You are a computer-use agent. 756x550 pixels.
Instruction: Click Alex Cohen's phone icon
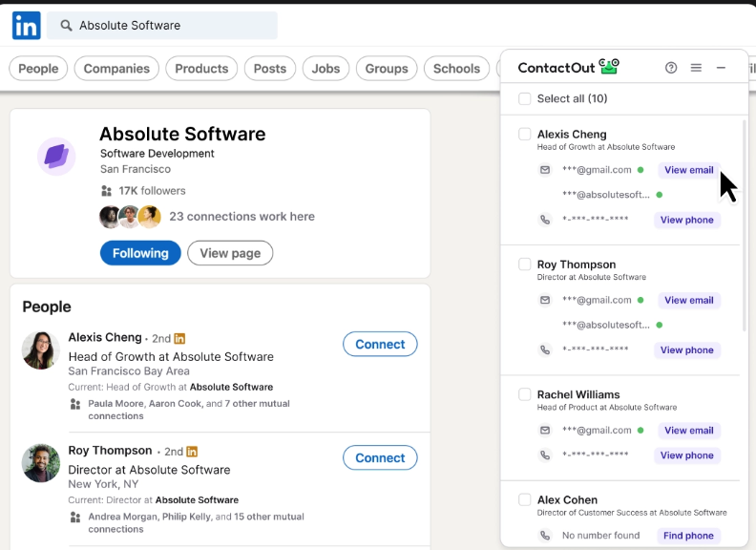545,535
